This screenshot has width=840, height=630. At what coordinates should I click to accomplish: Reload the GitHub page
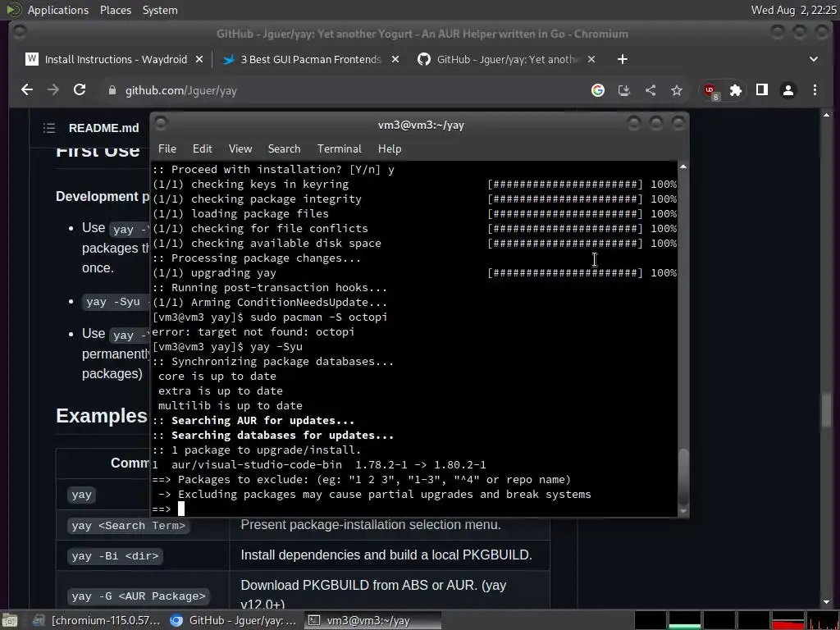(80, 90)
